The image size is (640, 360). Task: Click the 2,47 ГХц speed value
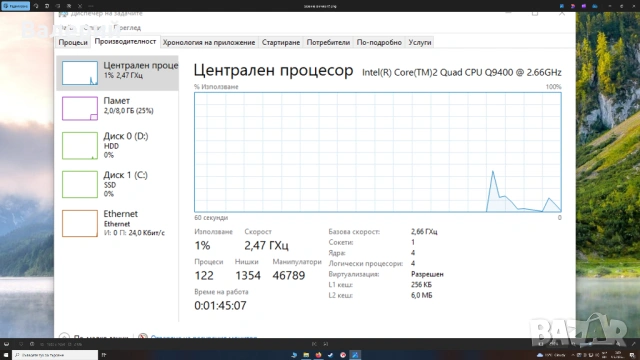pos(266,245)
